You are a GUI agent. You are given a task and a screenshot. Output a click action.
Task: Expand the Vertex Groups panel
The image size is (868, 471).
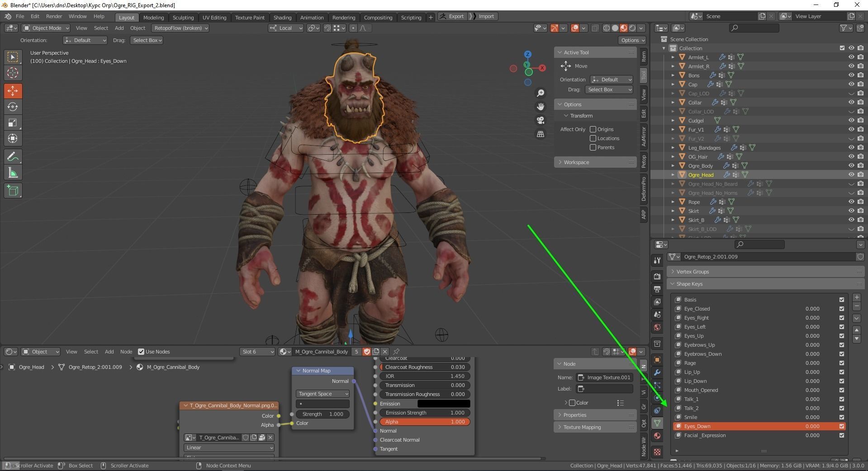765,272
